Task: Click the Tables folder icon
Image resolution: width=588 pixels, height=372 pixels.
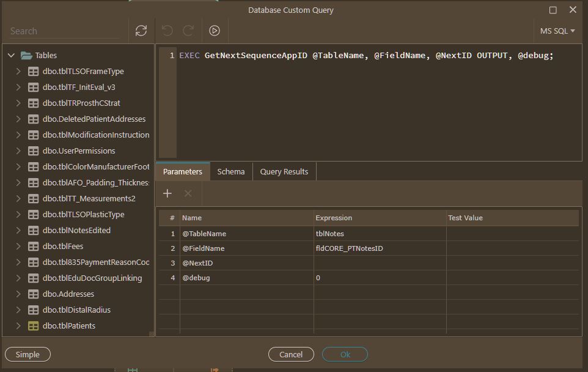Action: tap(26, 56)
